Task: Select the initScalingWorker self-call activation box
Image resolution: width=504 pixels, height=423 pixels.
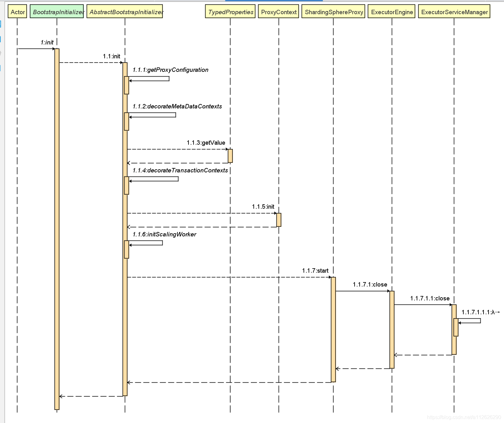Action: (x=127, y=250)
